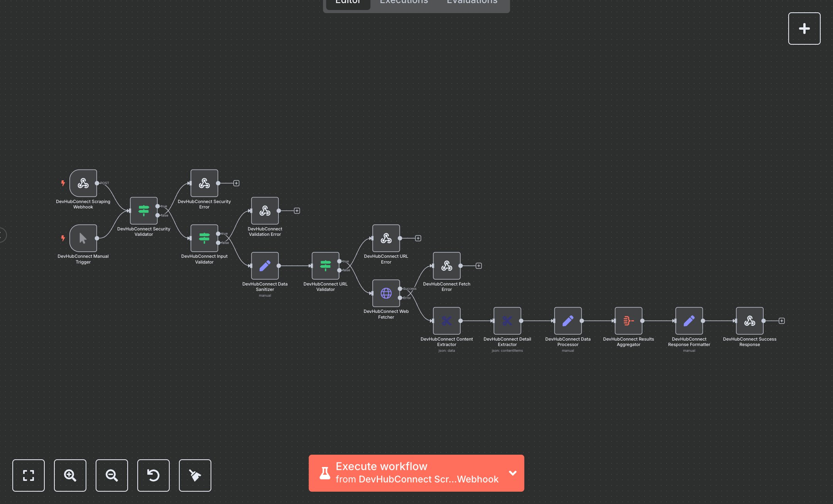Open the add node panel with the plus button
The height and width of the screenshot is (504, 833).
coord(804,28)
